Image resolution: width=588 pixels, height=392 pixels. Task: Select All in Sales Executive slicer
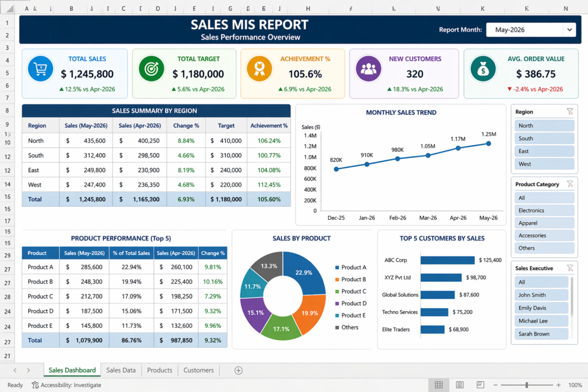pyautogui.click(x=541, y=282)
